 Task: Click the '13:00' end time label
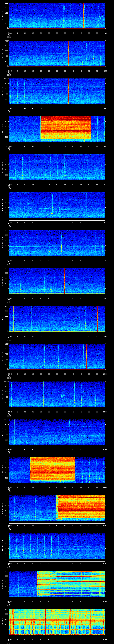pos(105,487)
